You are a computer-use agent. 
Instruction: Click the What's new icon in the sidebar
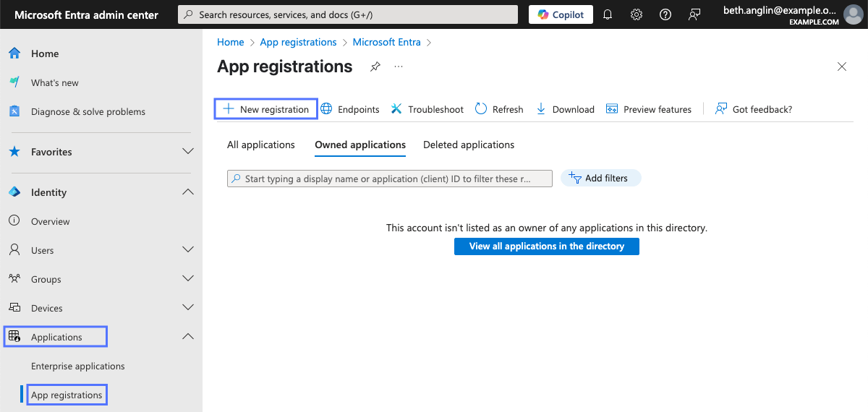[x=14, y=82]
